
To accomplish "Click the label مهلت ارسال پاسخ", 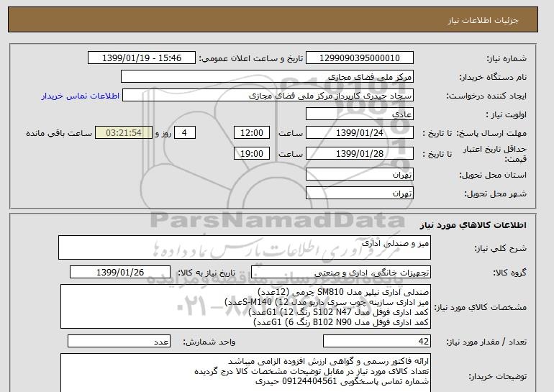I will pos(492,133).
